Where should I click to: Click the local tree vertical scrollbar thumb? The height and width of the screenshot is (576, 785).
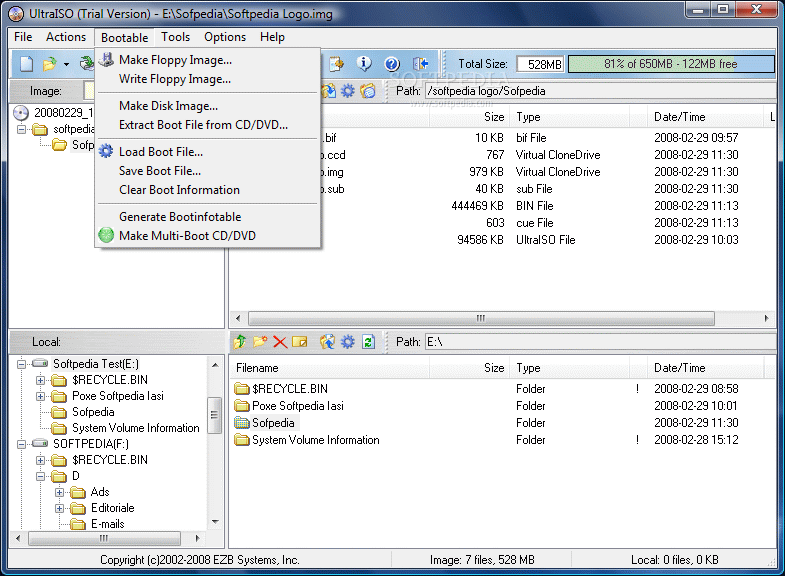[x=215, y=415]
